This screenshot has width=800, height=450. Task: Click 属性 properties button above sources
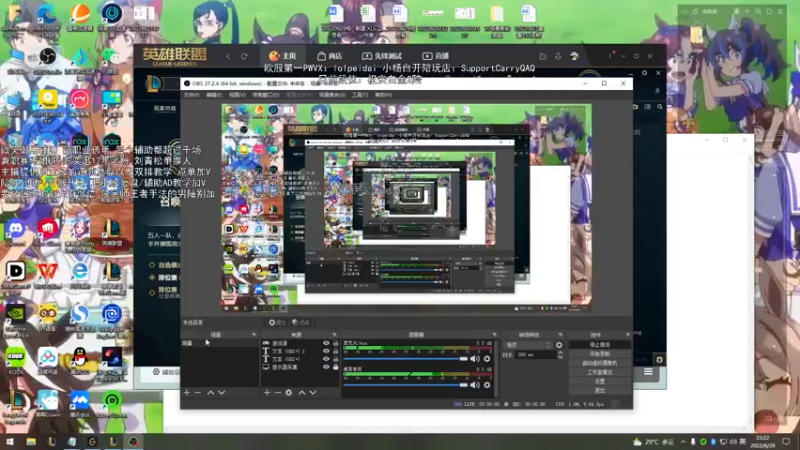click(277, 322)
